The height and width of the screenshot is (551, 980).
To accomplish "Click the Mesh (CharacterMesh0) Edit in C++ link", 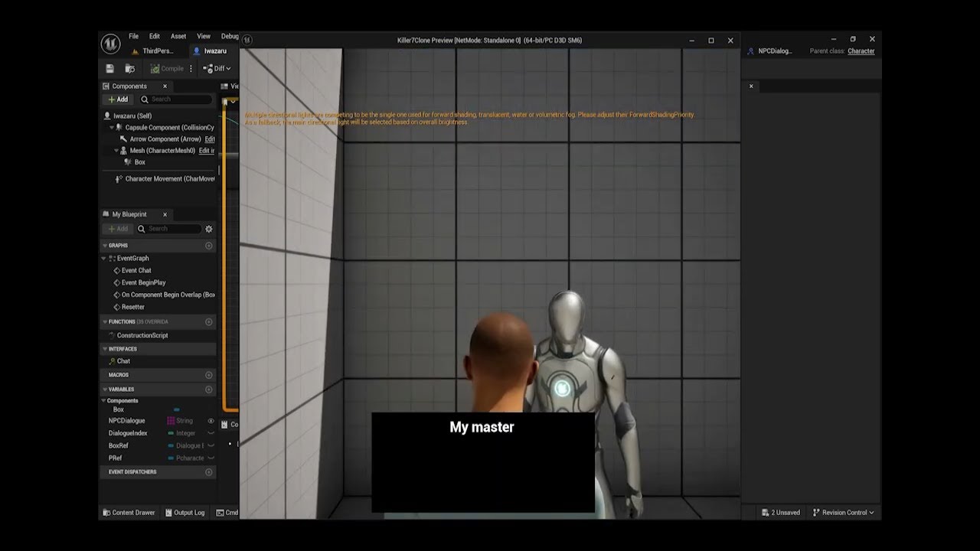I will tap(207, 151).
